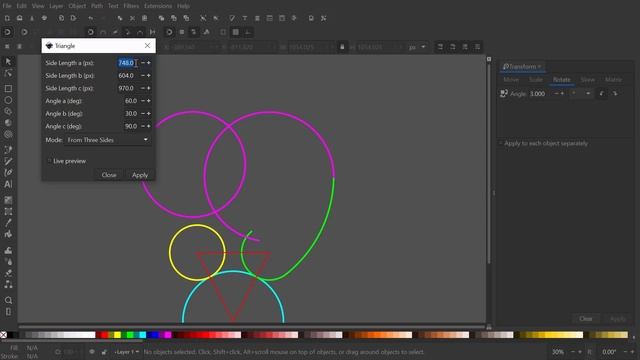
Task: Click the Open document icon
Action: point(19,18)
